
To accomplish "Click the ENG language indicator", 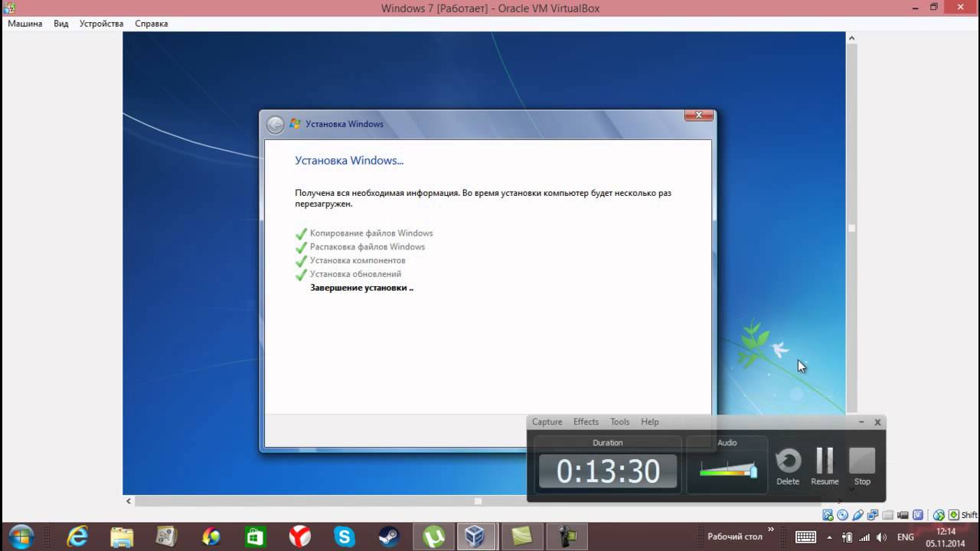I will click(906, 537).
